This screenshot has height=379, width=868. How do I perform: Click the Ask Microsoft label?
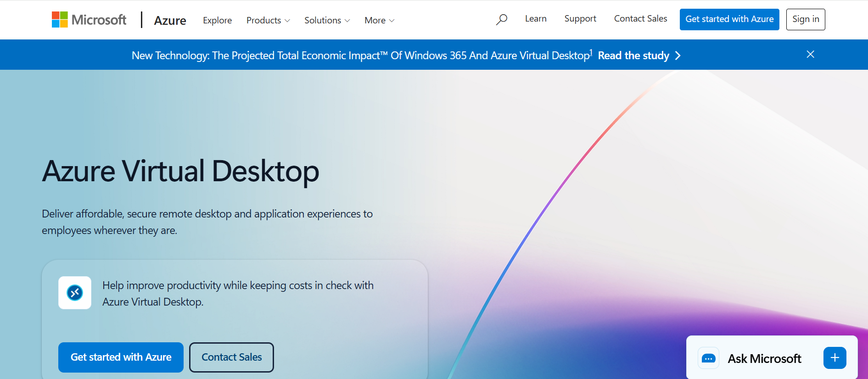(x=764, y=358)
